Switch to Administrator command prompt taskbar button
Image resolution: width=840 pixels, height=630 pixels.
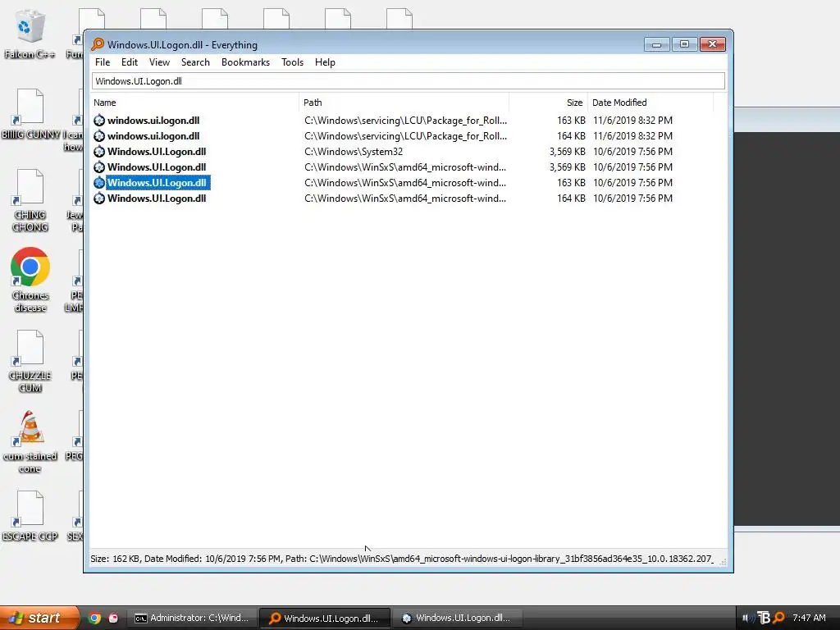tap(192, 618)
